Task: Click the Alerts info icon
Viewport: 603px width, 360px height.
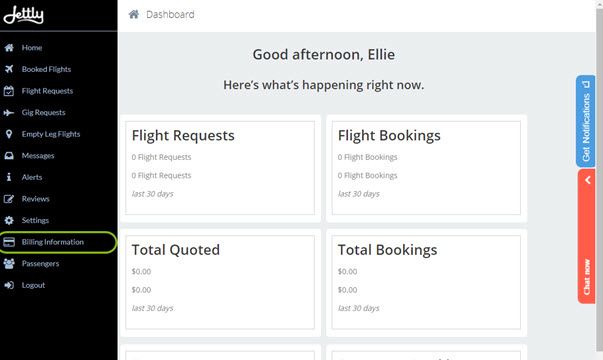Action: point(9,177)
